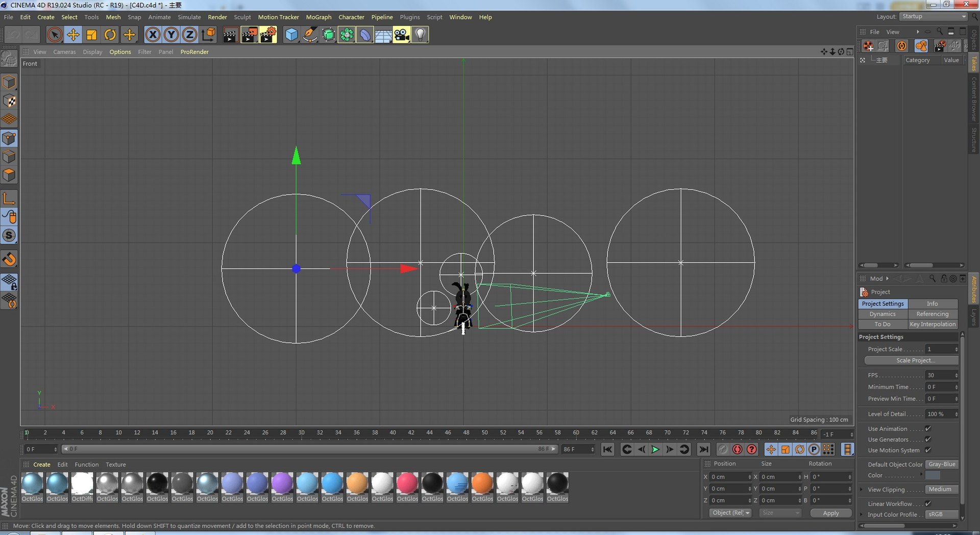Viewport: 980px width, 535px height.
Task: Open the Layout Startup dropdown
Action: click(934, 17)
